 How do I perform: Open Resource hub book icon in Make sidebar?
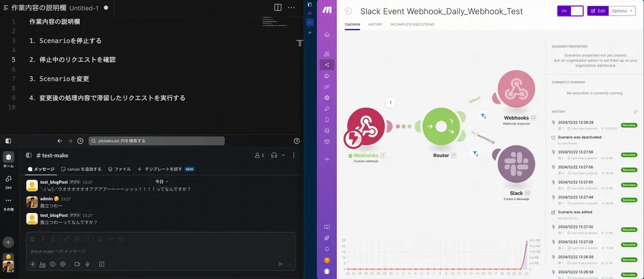tap(327, 227)
